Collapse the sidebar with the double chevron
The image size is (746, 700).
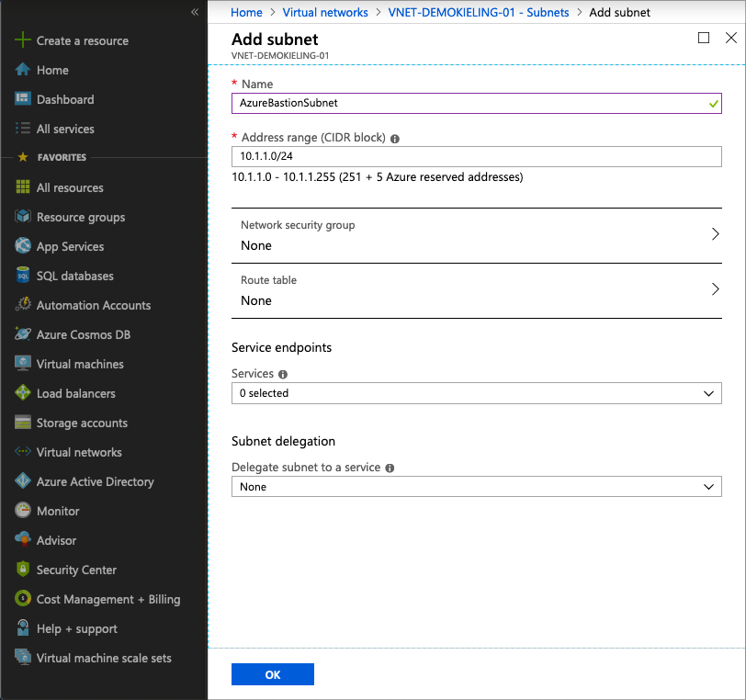[195, 12]
